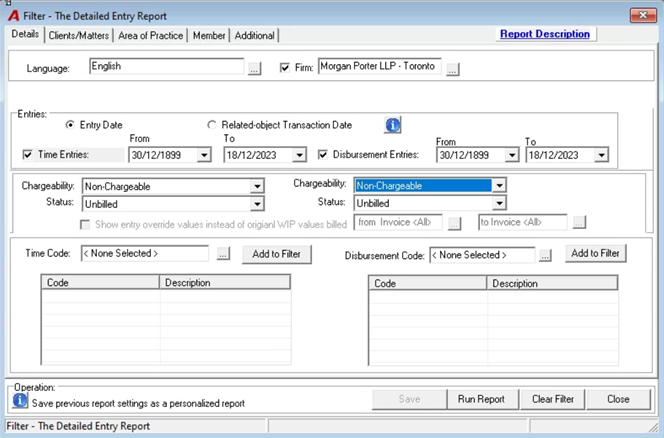Uncheck the Disbursement Entries checkbox
Image resolution: width=664 pixels, height=438 pixels.
click(x=323, y=155)
